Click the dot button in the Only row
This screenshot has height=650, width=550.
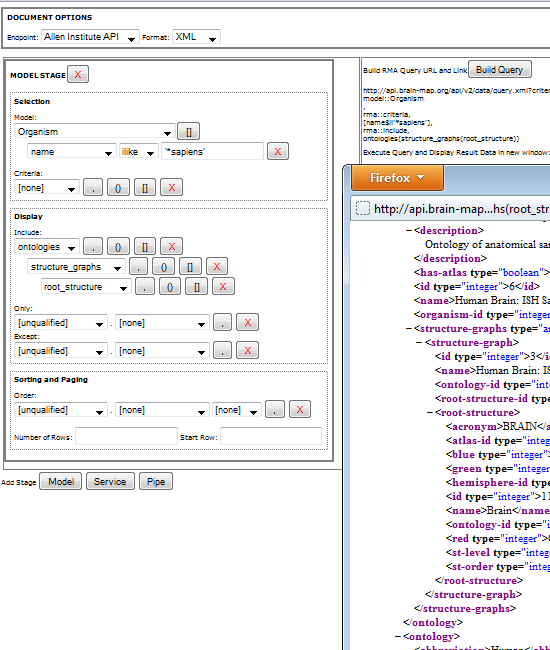coord(222,322)
